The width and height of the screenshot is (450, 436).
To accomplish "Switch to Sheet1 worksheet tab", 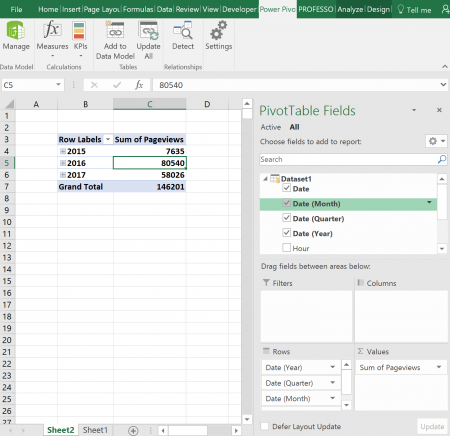I will [95, 430].
